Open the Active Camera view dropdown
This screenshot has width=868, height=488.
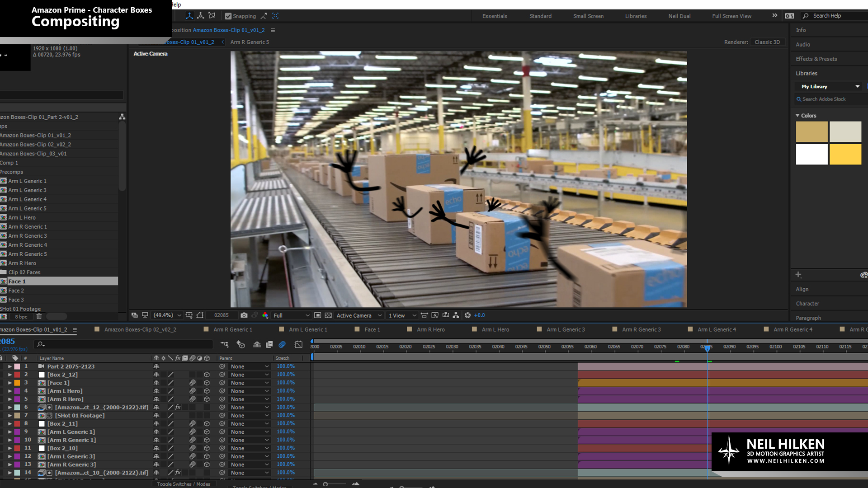(359, 315)
